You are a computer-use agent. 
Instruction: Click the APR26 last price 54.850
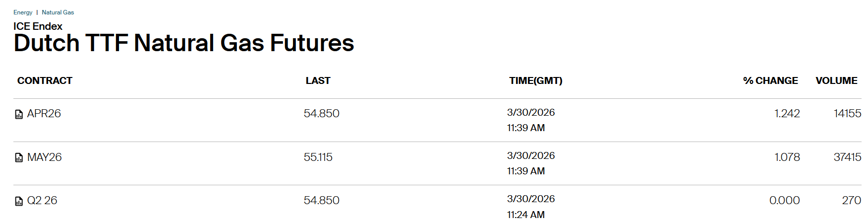(321, 114)
